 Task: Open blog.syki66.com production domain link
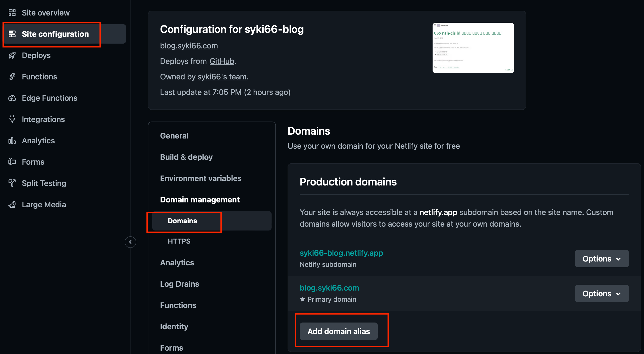(329, 288)
